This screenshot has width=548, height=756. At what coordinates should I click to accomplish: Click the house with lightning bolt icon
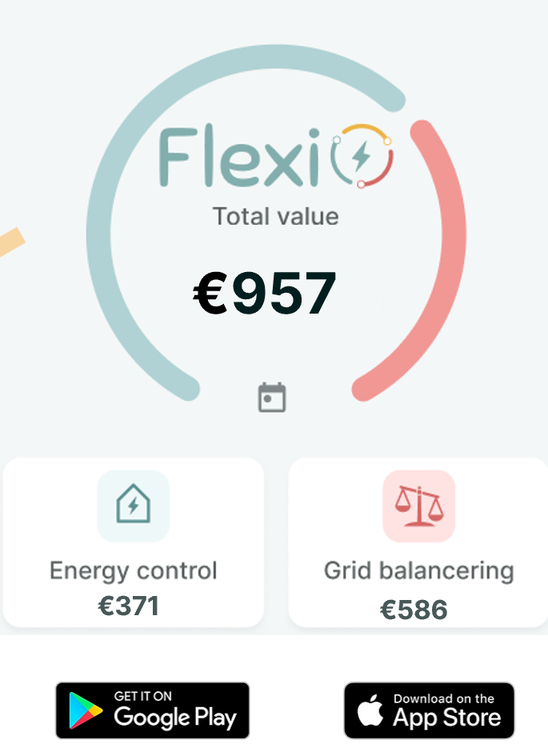click(x=134, y=506)
